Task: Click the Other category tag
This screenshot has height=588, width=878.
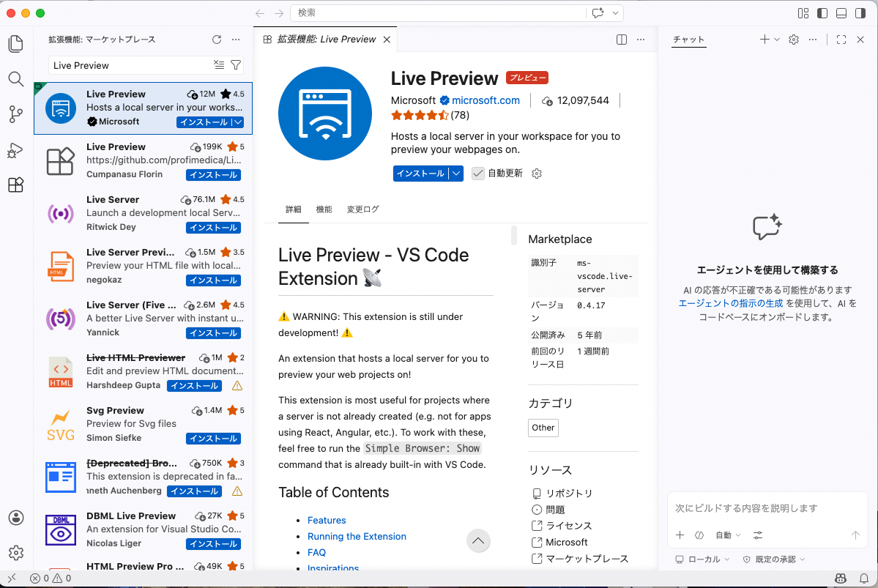Action: click(543, 428)
